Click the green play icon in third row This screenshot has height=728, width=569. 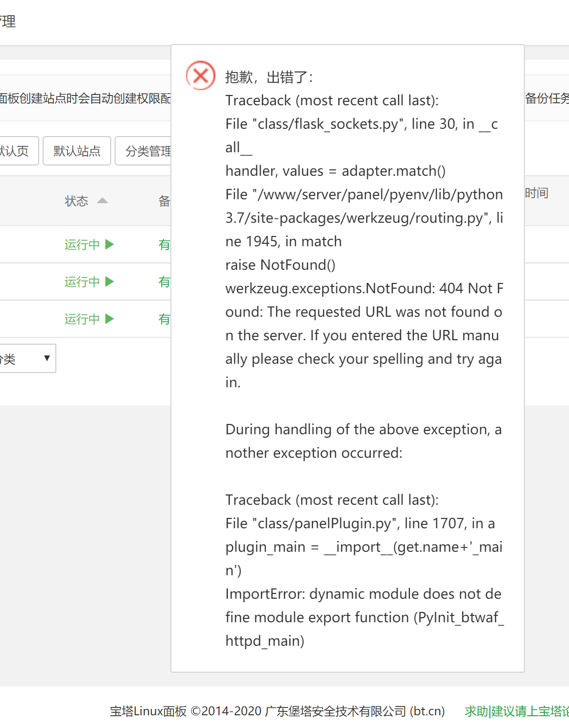[110, 319]
